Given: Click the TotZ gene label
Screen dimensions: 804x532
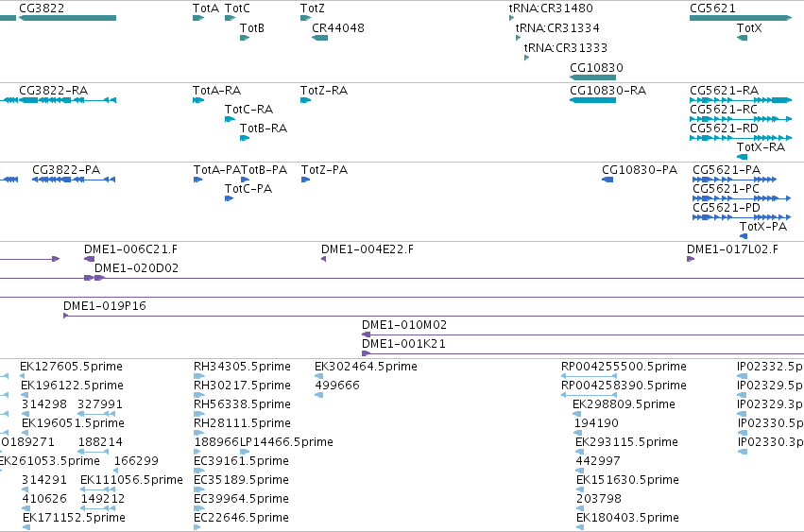Looking at the screenshot, I should point(313,9).
